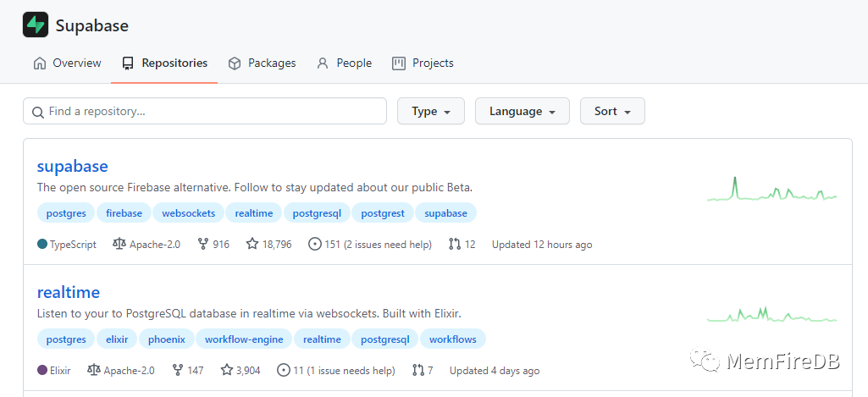The height and width of the screenshot is (397, 868).
Task: Click the star icon on realtime repo
Action: tap(227, 371)
